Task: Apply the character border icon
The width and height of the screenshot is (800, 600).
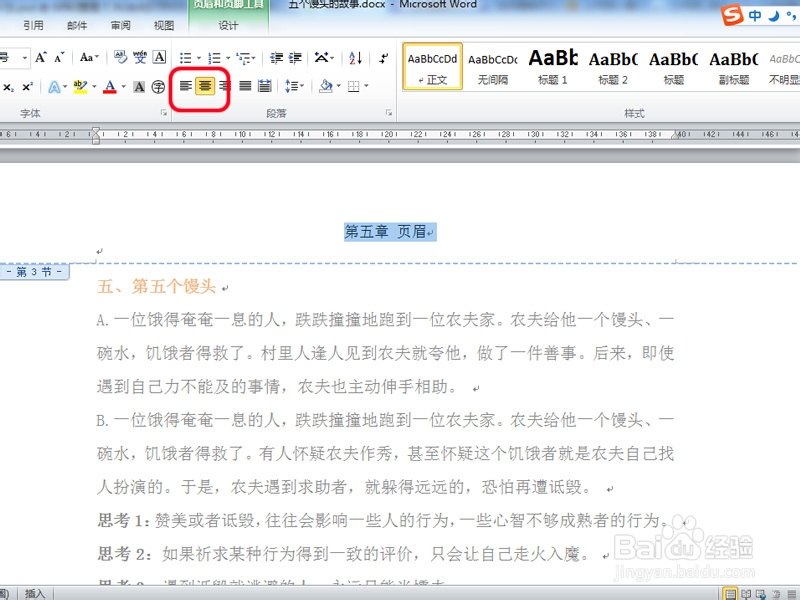Action: click(x=158, y=56)
